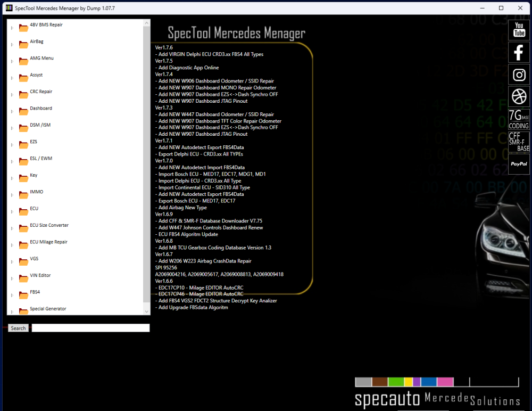Image resolution: width=532 pixels, height=411 pixels.
Task: Click the VIN Editor folder icon
Action: [23, 278]
